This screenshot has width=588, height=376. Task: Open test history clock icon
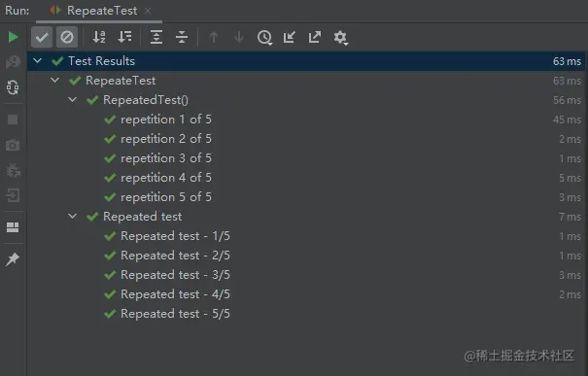(x=264, y=38)
